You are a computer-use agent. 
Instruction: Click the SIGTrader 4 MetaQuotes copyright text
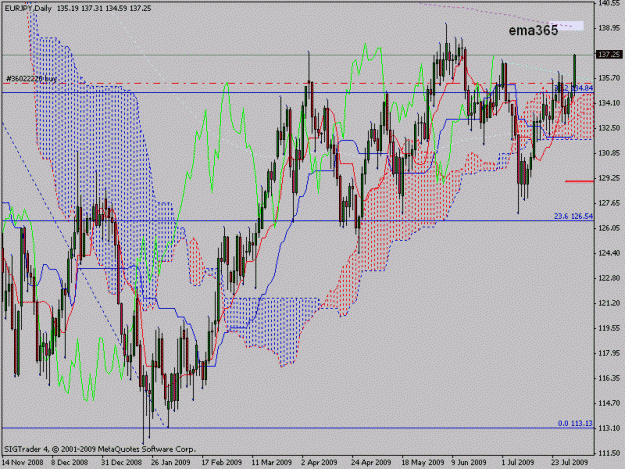[x=100, y=449]
